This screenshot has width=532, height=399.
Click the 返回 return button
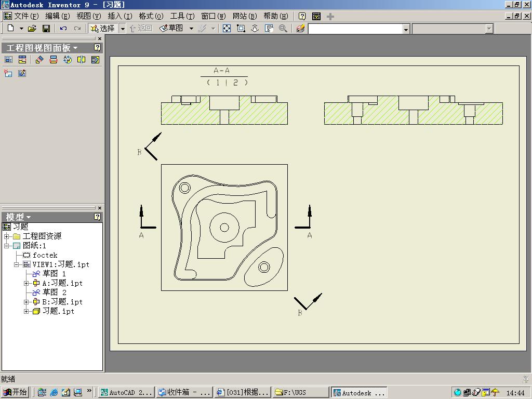tap(141, 28)
